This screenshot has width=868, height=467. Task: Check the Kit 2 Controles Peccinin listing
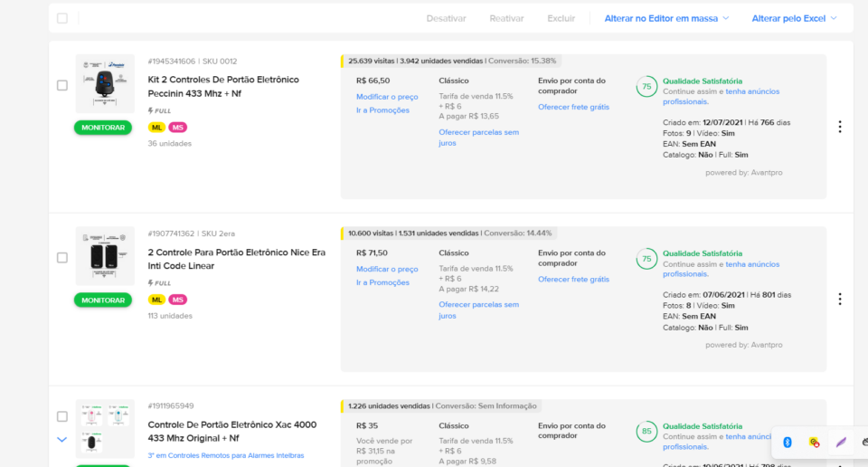tap(62, 85)
